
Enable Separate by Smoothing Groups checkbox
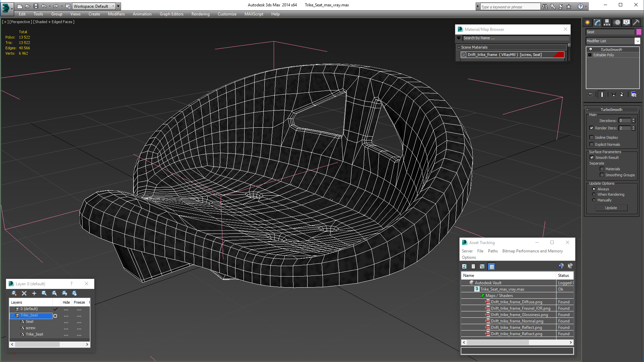tap(602, 175)
